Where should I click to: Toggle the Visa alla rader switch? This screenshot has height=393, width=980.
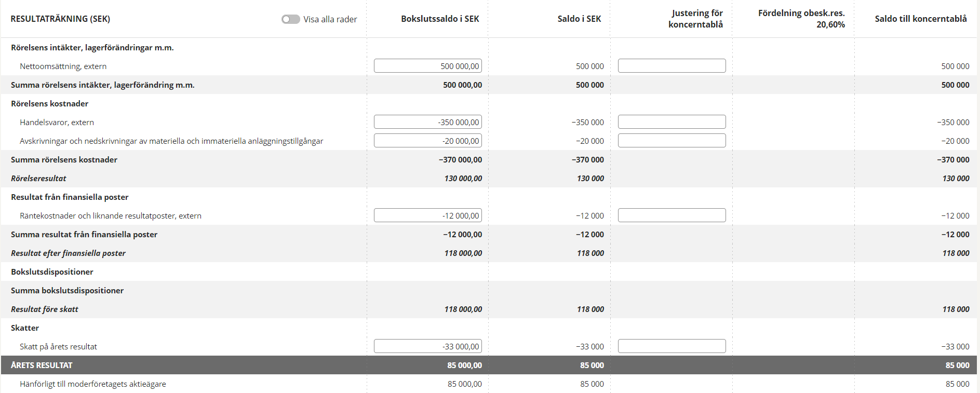[x=290, y=19]
